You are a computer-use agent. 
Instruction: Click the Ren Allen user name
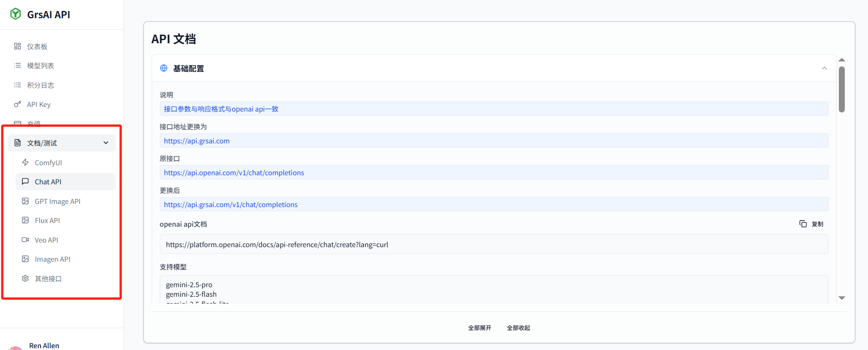(44, 345)
